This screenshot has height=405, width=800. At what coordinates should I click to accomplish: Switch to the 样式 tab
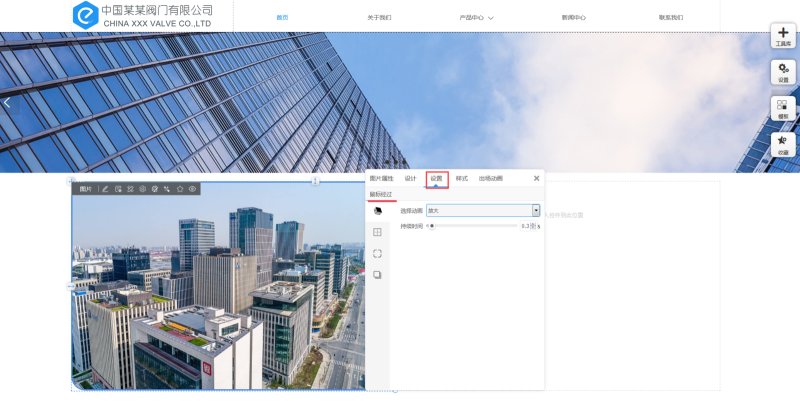coord(461,178)
